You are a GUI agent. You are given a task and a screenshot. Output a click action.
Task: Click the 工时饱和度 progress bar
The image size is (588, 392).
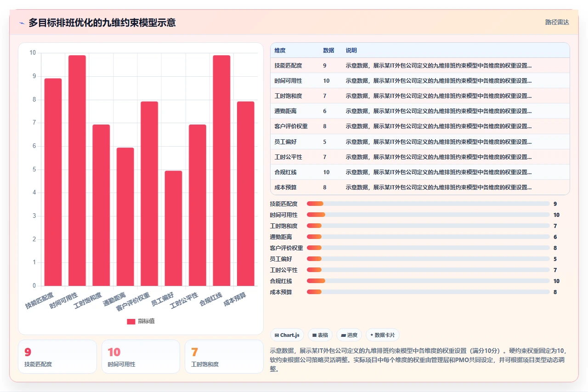pos(428,226)
